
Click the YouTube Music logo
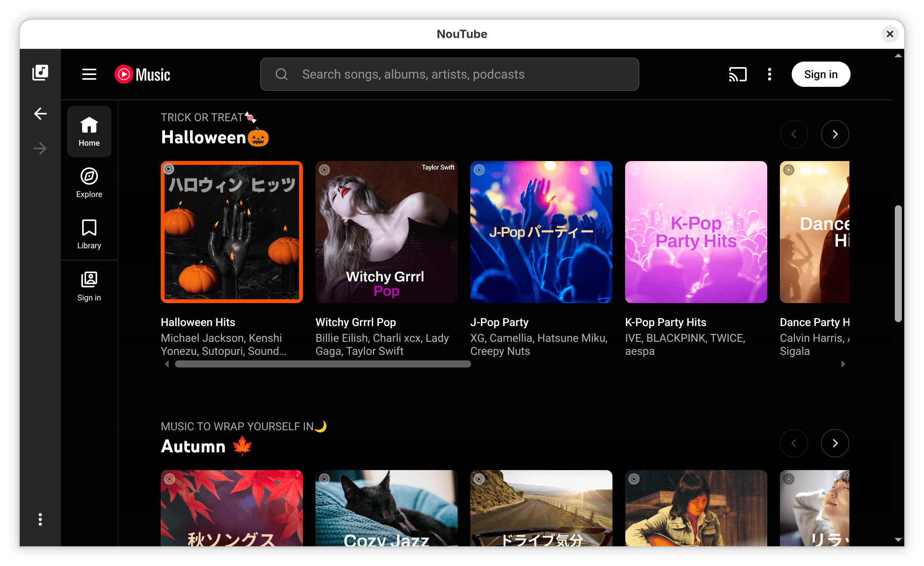(x=142, y=74)
